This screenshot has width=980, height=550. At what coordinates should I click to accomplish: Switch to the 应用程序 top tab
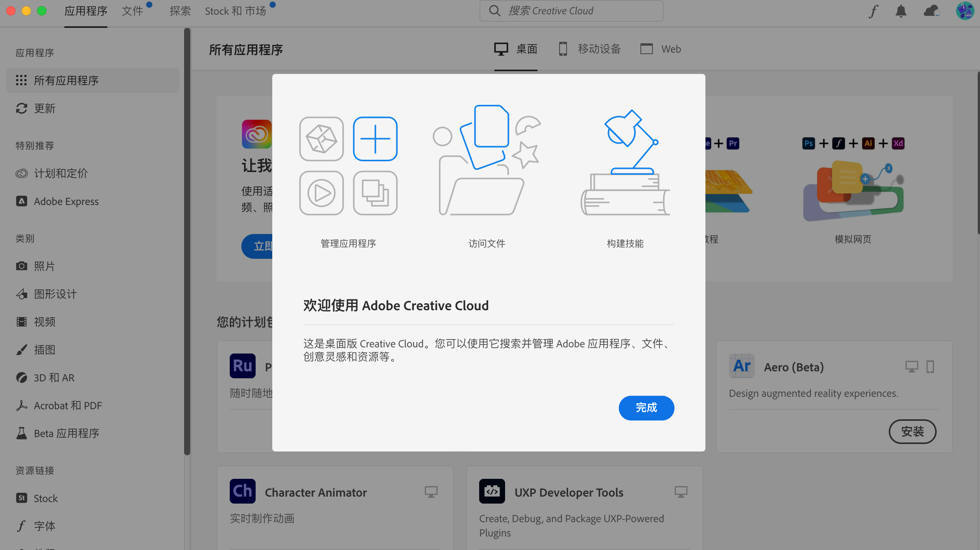point(86,11)
